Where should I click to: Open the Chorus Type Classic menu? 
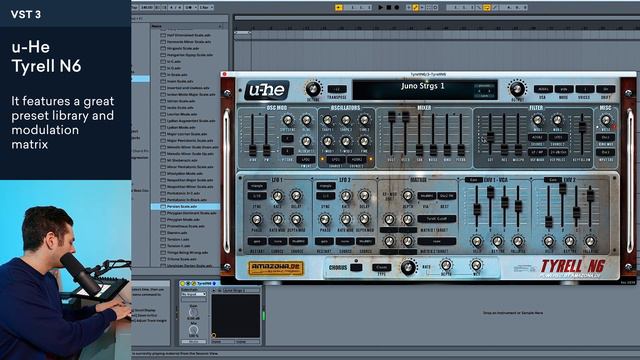click(x=382, y=267)
